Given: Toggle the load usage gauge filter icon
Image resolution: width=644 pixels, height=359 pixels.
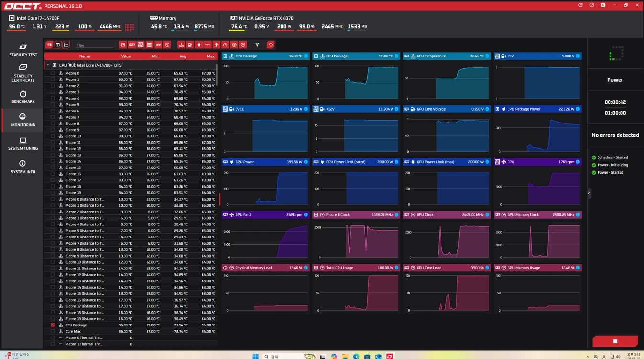Looking at the screenshot, I should 234,45.
